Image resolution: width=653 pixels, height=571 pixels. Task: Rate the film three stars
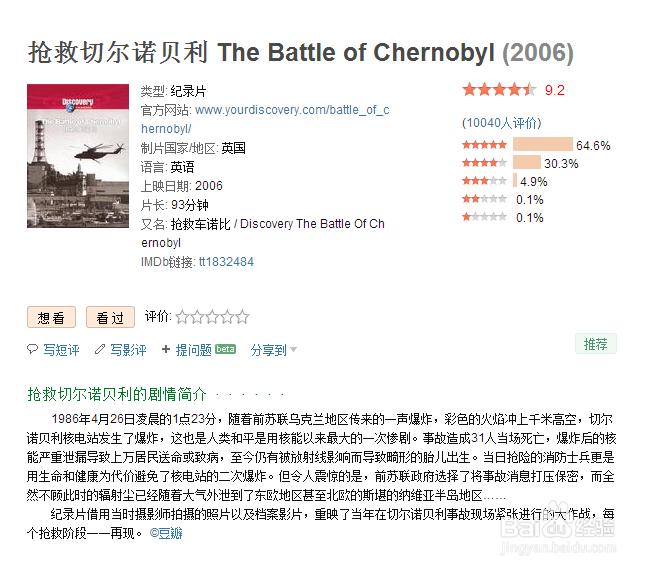[x=212, y=318]
